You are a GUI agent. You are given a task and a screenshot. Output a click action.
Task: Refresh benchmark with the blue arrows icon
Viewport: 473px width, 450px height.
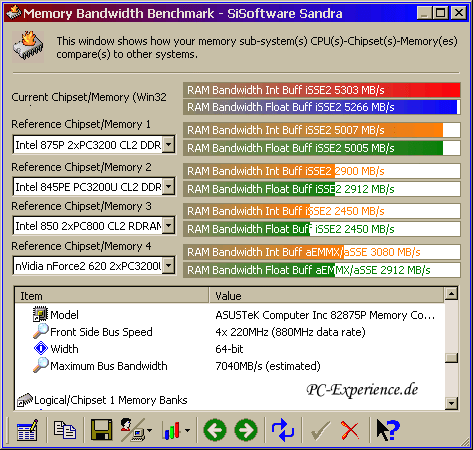pos(283,430)
